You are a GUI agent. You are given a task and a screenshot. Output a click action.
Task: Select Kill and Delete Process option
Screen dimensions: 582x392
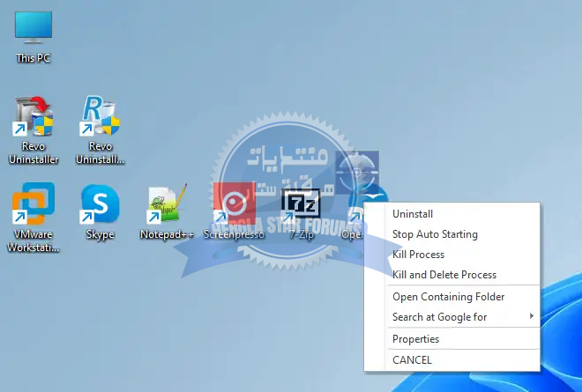click(444, 275)
